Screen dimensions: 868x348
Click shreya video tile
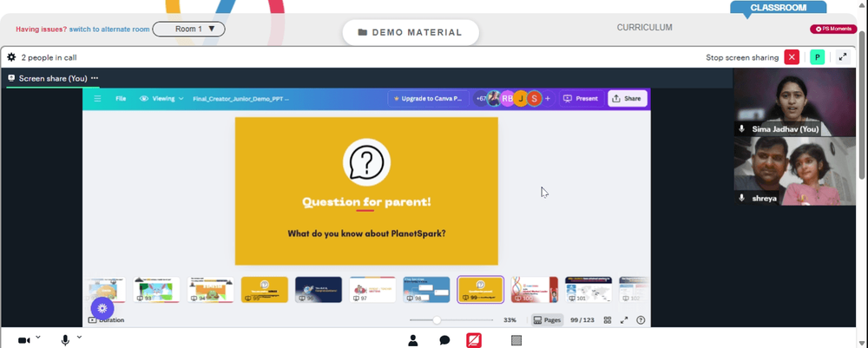pyautogui.click(x=794, y=171)
